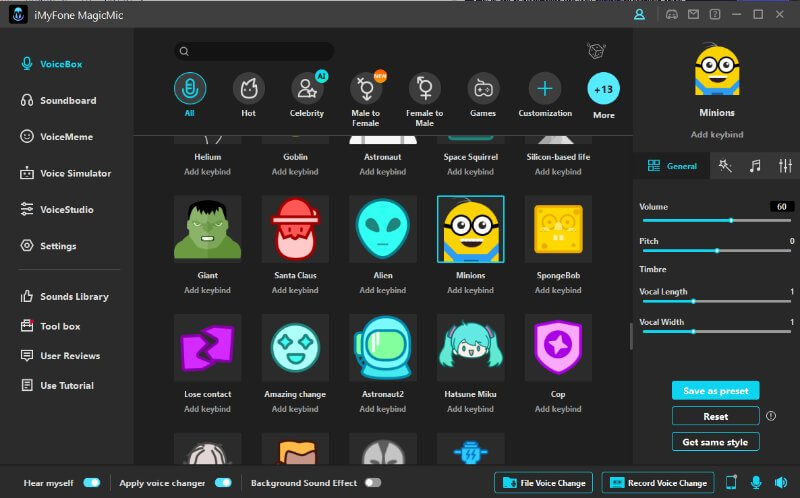Open the mail message icon
Image resolution: width=800 pixels, height=498 pixels.
(693, 15)
